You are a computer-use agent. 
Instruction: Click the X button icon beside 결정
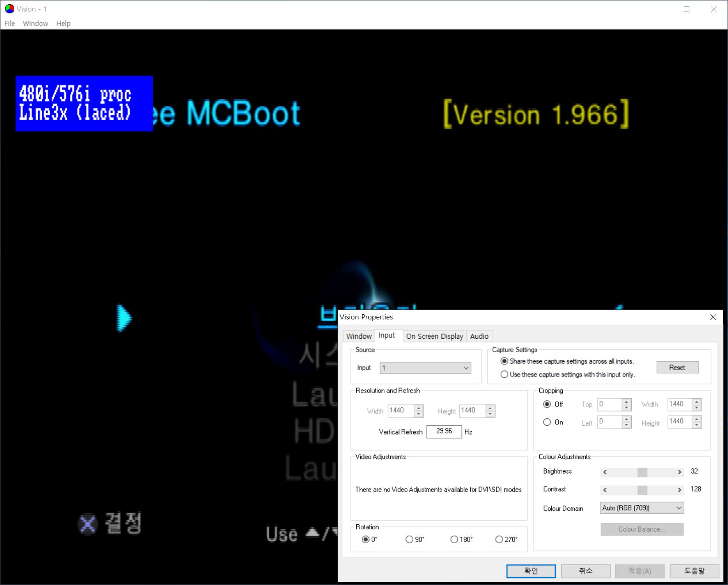[87, 524]
